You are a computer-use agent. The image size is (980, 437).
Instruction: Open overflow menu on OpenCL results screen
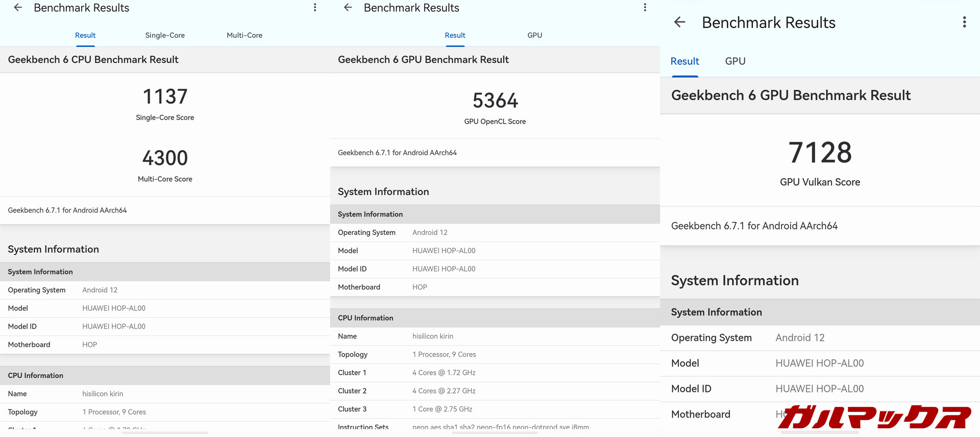[645, 8]
